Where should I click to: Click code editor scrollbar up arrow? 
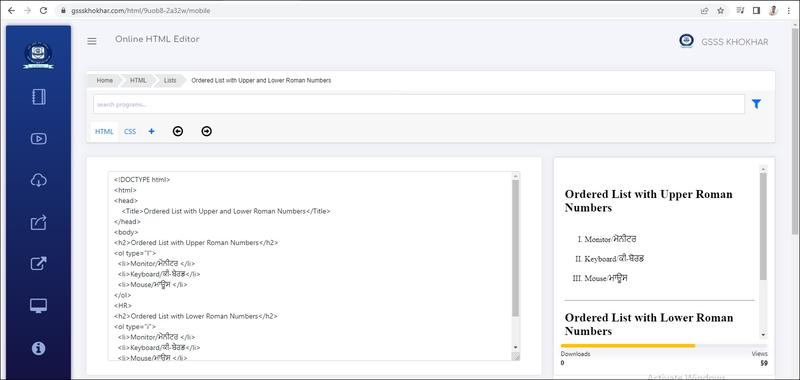(515, 176)
